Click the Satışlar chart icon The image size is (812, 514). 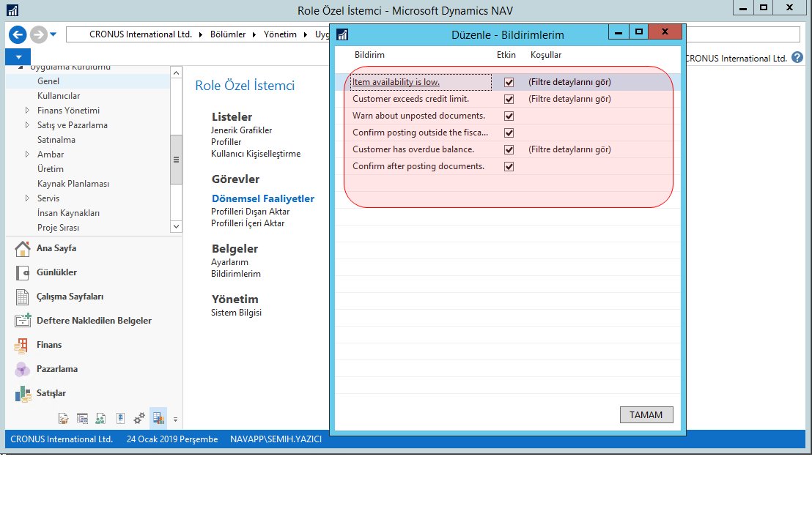point(23,393)
